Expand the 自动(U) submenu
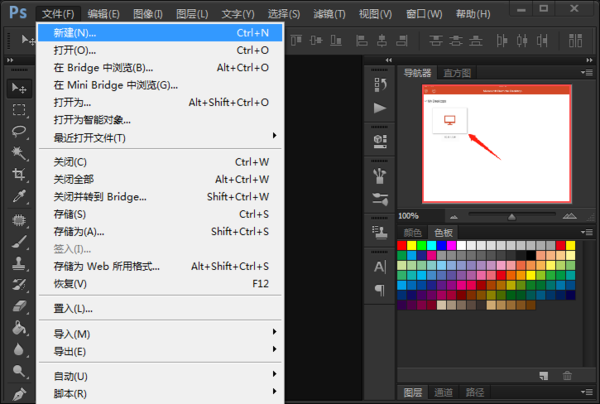The width and height of the screenshot is (600, 404). [x=160, y=376]
